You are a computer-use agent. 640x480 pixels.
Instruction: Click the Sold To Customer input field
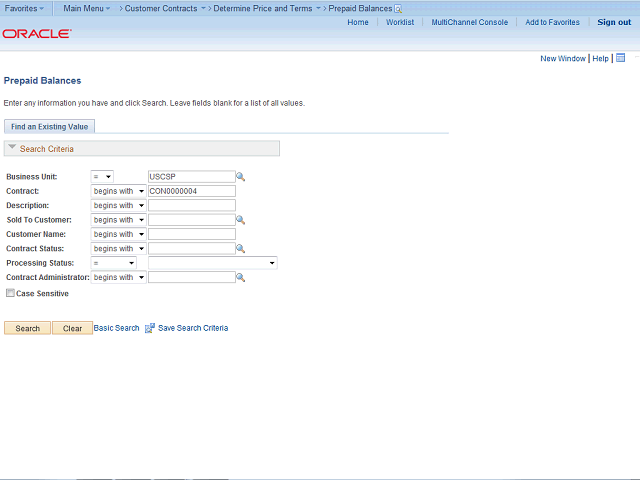point(192,220)
